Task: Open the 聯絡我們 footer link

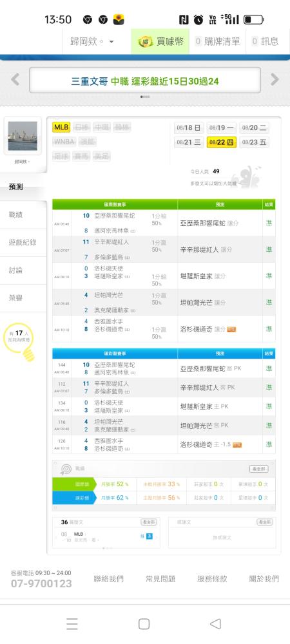Action: (x=108, y=579)
